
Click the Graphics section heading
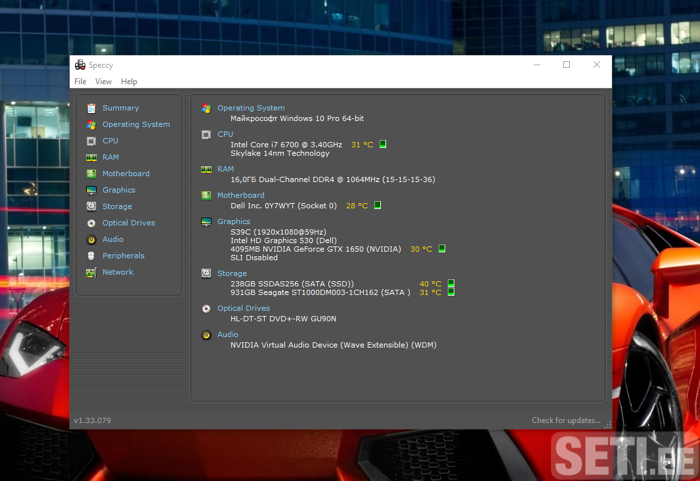[233, 222]
